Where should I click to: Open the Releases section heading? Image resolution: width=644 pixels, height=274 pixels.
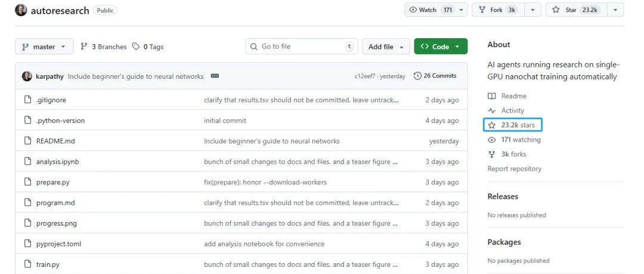(503, 196)
